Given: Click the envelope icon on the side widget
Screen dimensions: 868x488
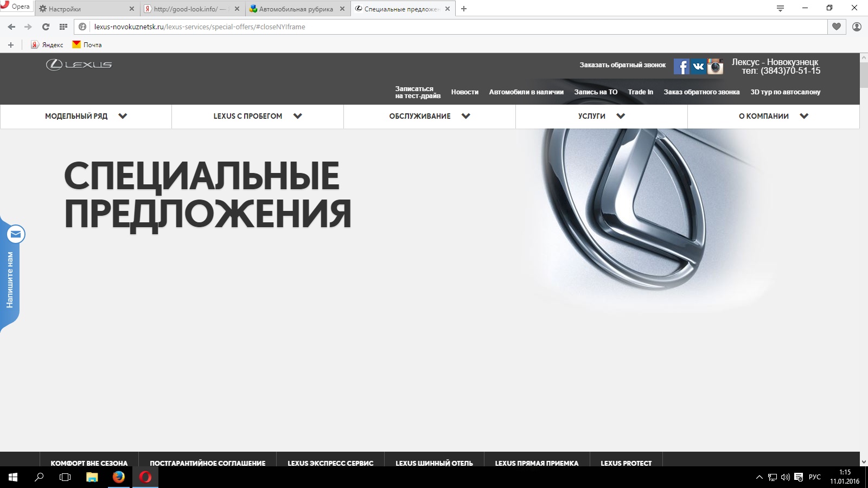Looking at the screenshot, I should tap(16, 234).
